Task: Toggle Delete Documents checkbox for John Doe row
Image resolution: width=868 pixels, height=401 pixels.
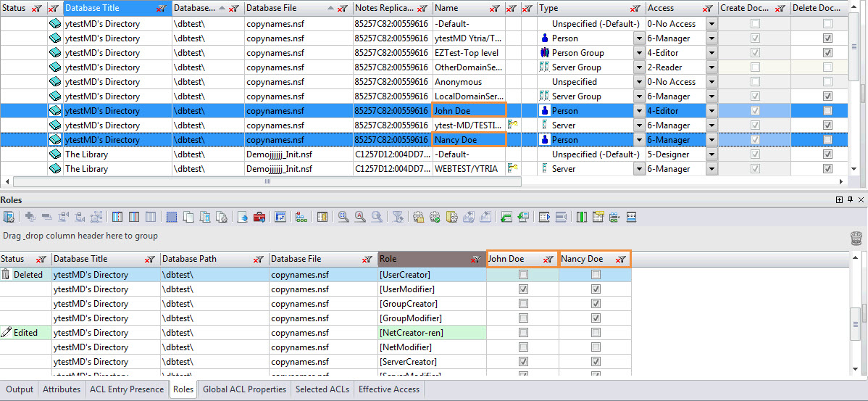Action: click(827, 111)
